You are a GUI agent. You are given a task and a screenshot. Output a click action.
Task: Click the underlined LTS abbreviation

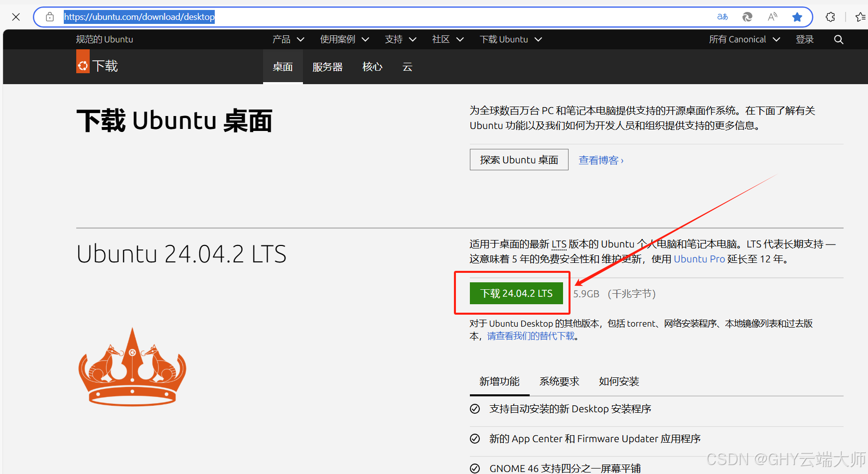click(559, 244)
